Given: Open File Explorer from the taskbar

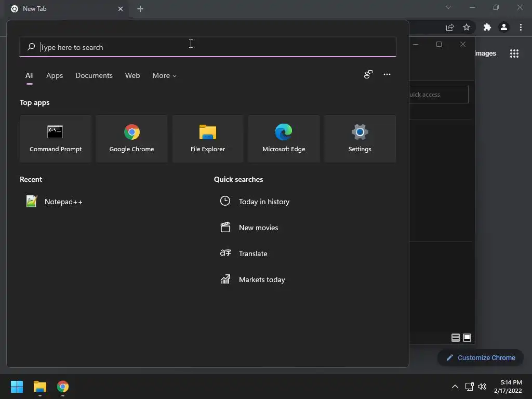Looking at the screenshot, I should 39,387.
